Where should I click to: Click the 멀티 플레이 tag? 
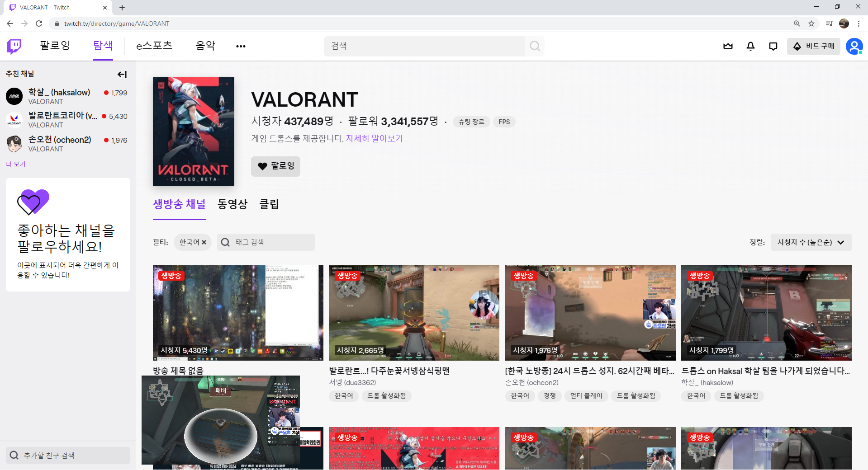click(586, 396)
